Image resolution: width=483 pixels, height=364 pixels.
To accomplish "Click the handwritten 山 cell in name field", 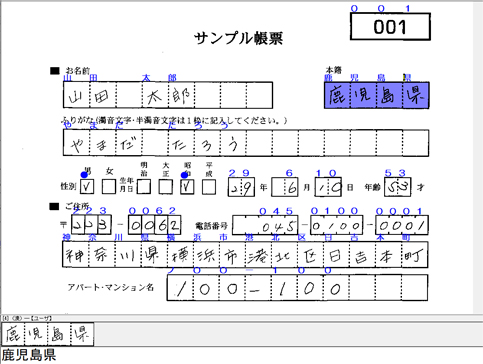I will click(77, 96).
